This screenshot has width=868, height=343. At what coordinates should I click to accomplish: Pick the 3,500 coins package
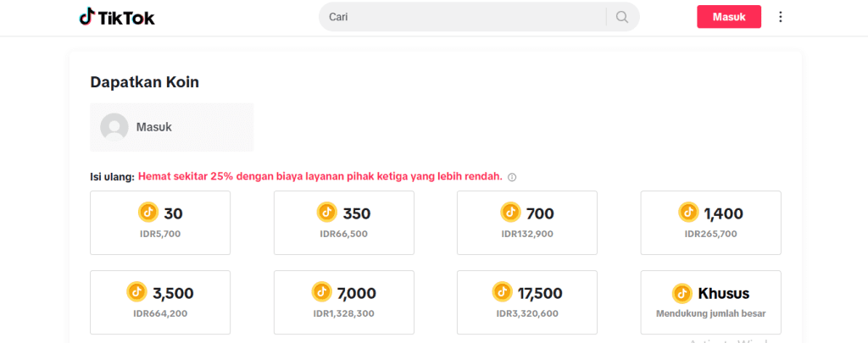point(160,302)
